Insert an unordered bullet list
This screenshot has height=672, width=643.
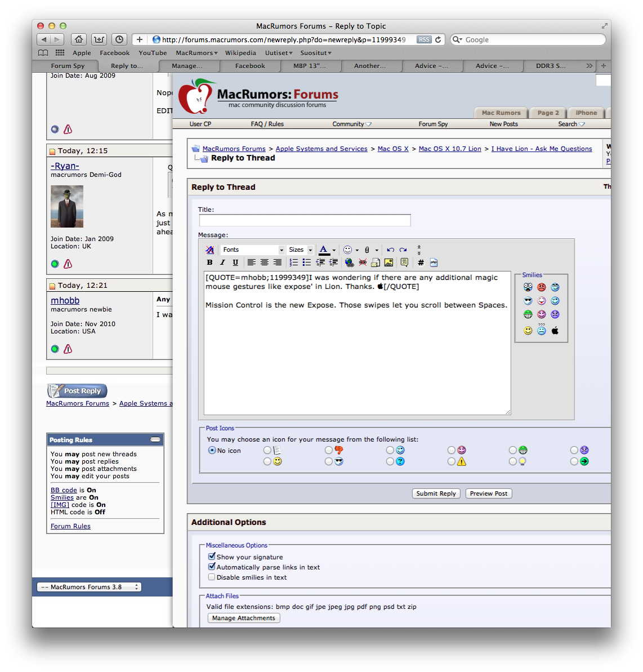[306, 262]
